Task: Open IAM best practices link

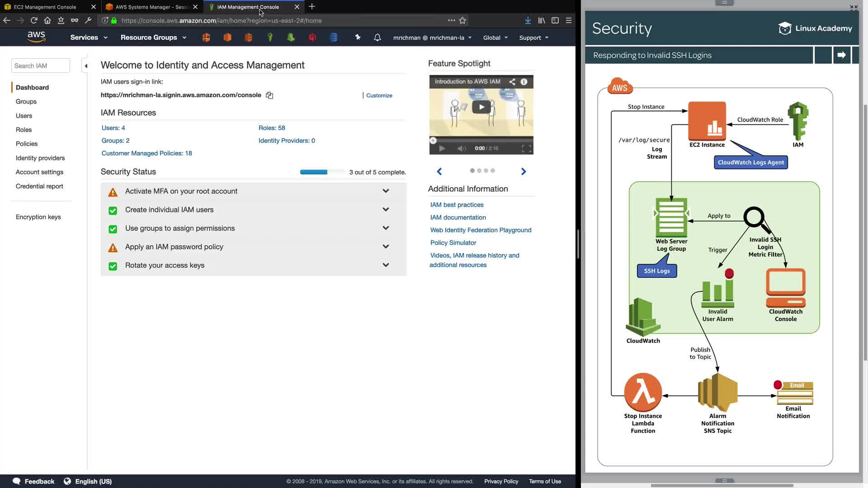Action: coord(457,205)
